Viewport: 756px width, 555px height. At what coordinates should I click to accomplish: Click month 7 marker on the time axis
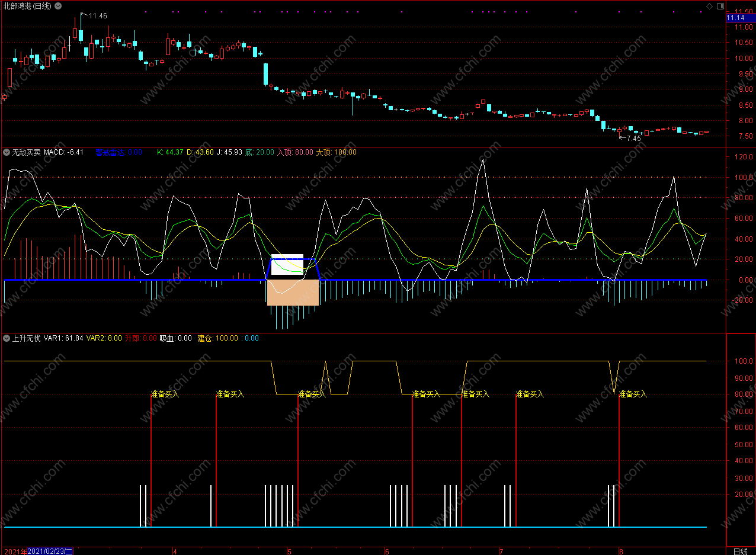click(x=501, y=551)
